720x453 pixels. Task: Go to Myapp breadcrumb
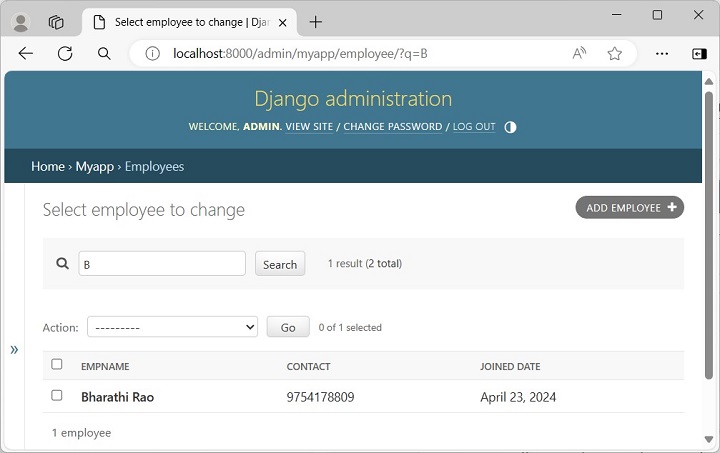coord(95,167)
